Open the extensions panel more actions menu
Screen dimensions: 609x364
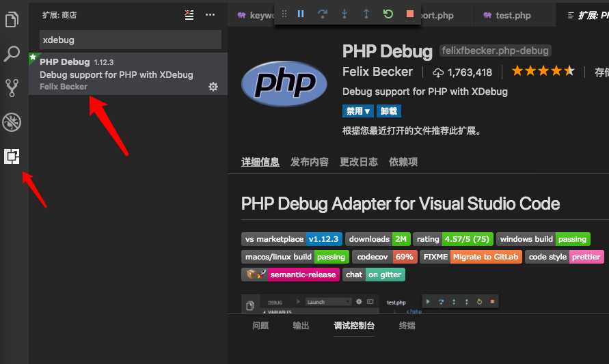[x=210, y=15]
